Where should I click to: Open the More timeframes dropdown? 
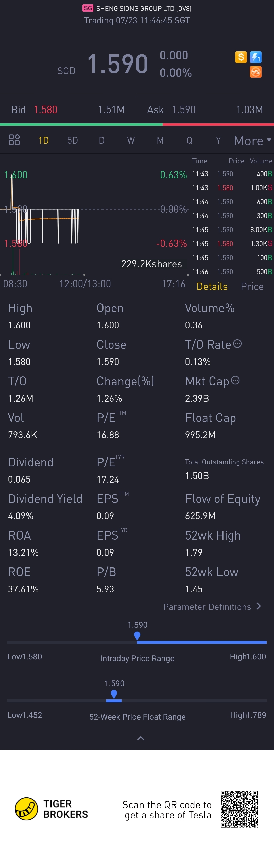(252, 140)
